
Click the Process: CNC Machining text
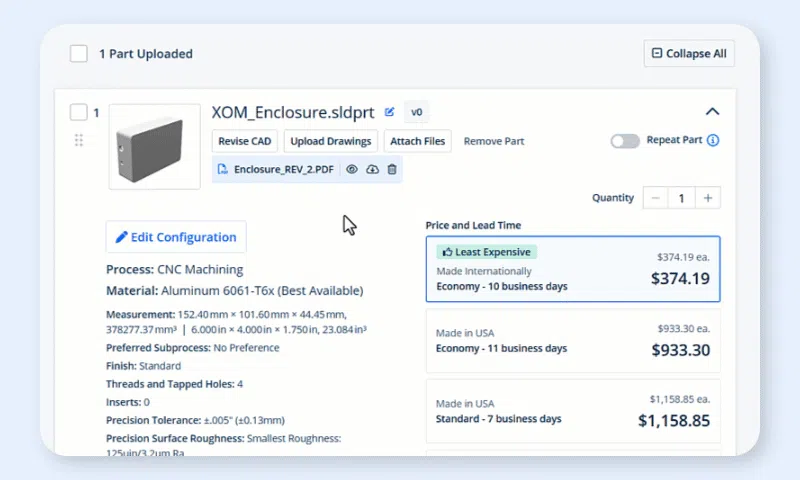[x=174, y=269]
